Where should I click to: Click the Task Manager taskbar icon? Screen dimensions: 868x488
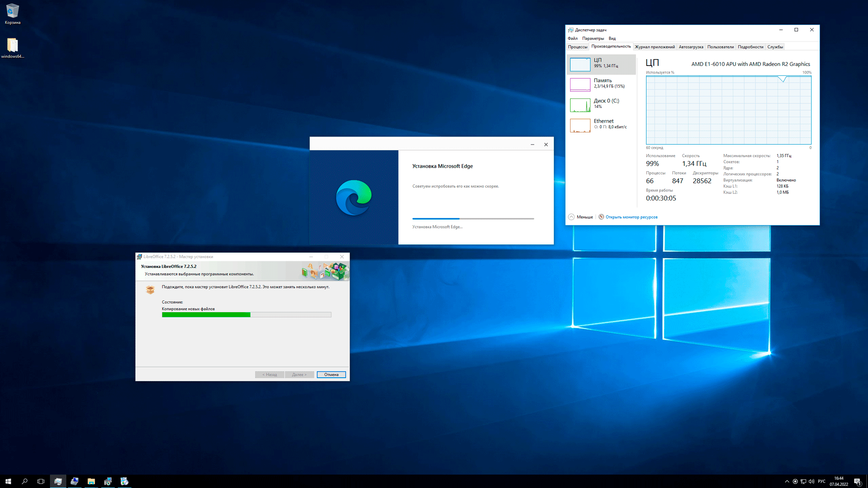[58, 481]
